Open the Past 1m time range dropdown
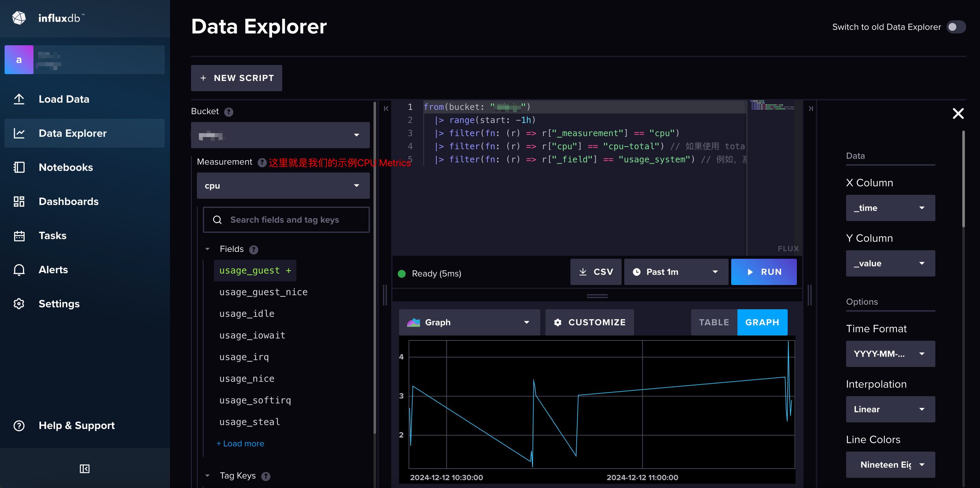980x488 pixels. tap(676, 272)
